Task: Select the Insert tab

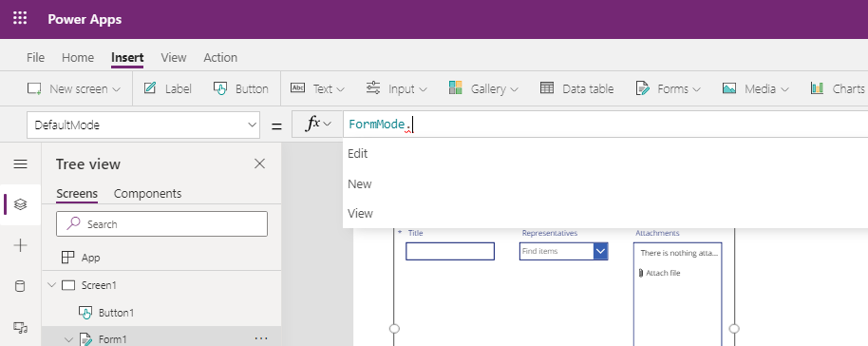Action: [x=127, y=58]
